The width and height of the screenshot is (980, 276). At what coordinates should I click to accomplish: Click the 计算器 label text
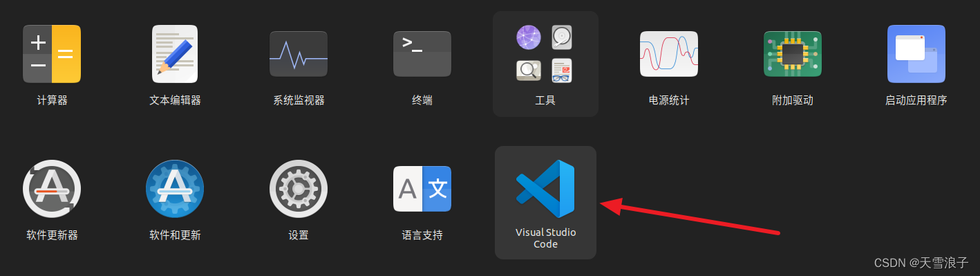52,100
